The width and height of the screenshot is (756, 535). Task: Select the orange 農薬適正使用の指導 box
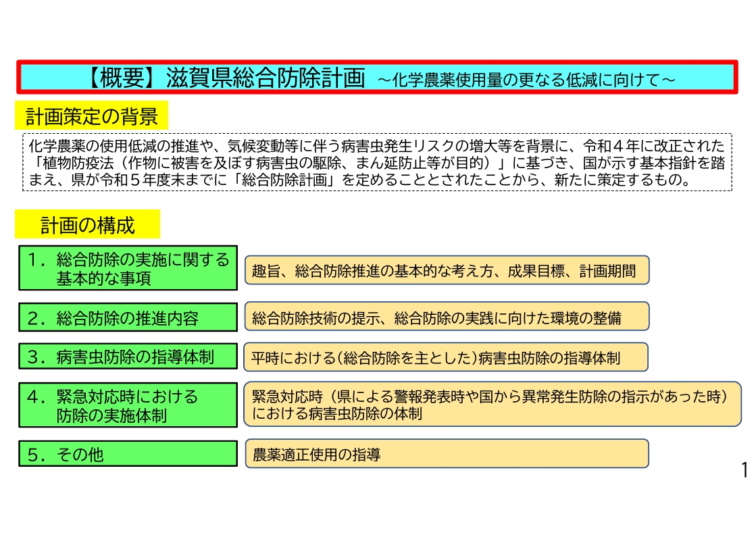(x=446, y=454)
